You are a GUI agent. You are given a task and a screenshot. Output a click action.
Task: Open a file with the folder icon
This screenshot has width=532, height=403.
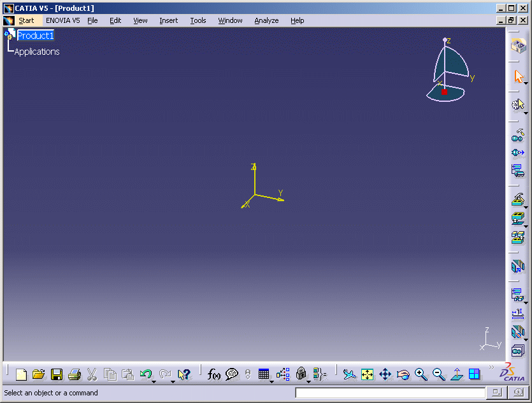(x=39, y=374)
